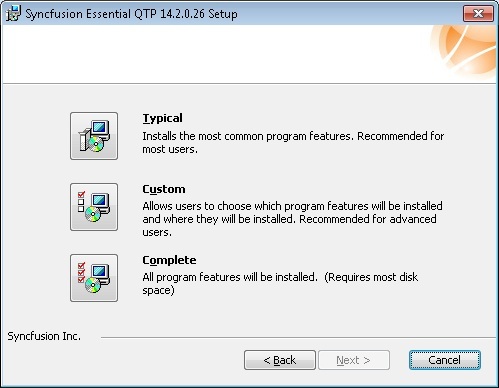Viewport: 499px width, 388px height.
Task: Click the Syncfusion Inc. label
Action: 44,336
